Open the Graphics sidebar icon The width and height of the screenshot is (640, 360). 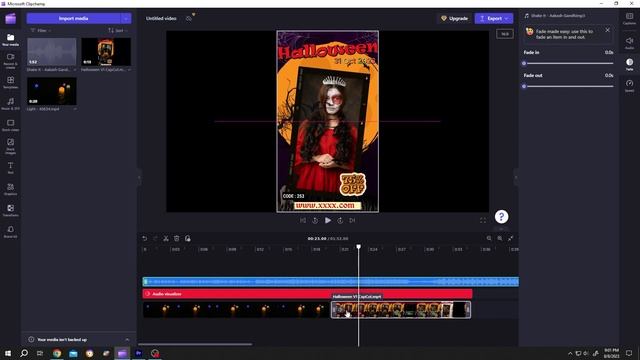(11, 189)
